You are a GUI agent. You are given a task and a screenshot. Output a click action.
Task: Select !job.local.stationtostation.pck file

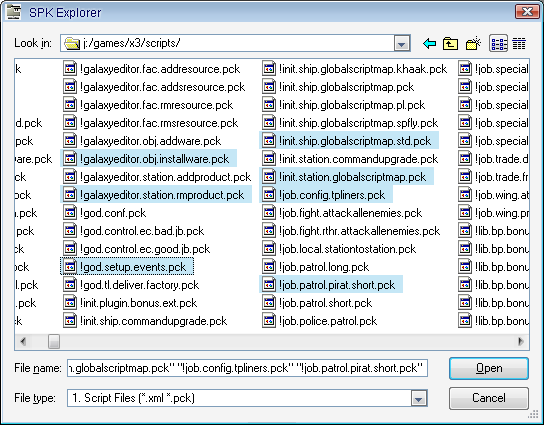point(339,249)
